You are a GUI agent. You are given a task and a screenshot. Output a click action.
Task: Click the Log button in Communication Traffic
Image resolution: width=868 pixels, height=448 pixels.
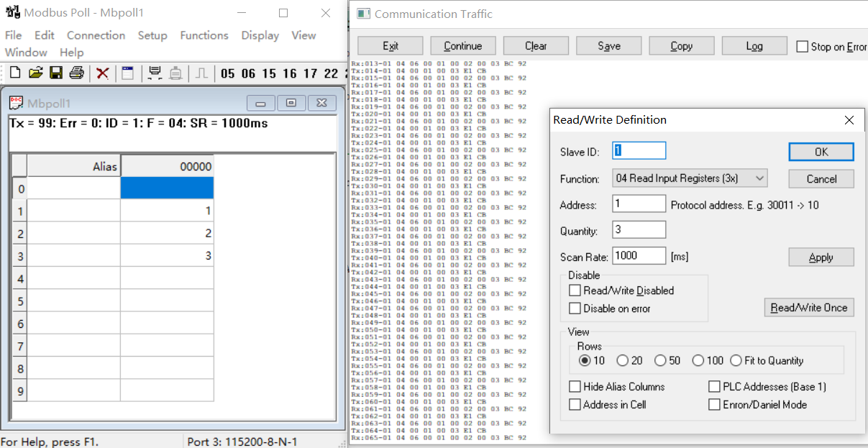click(x=754, y=46)
